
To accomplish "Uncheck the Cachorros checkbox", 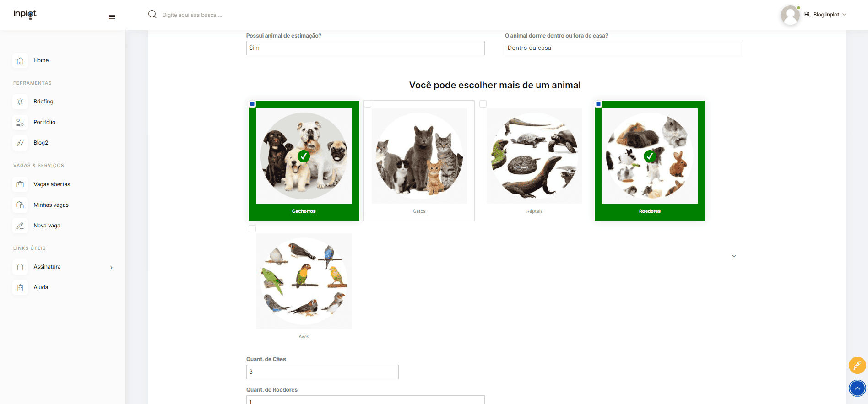I will point(252,104).
